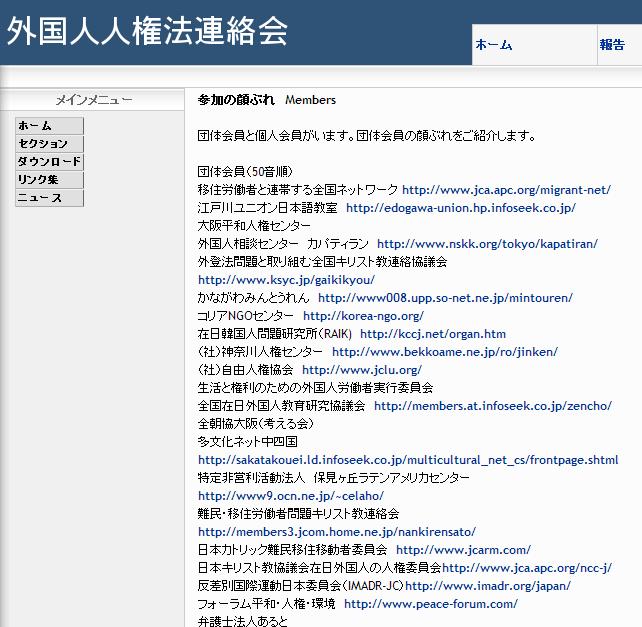
Task: Click the text かながわみんとうれん
Action: [253, 298]
